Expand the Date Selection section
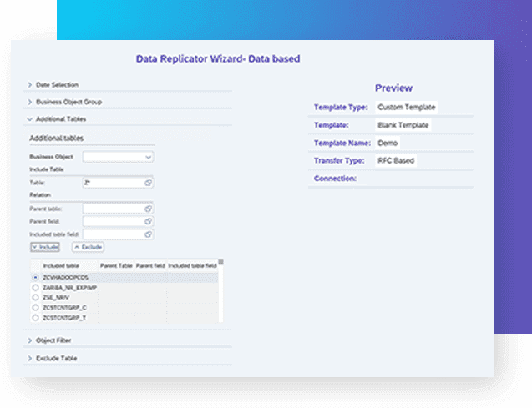Image resolution: width=532 pixels, height=408 pixels. click(31, 84)
